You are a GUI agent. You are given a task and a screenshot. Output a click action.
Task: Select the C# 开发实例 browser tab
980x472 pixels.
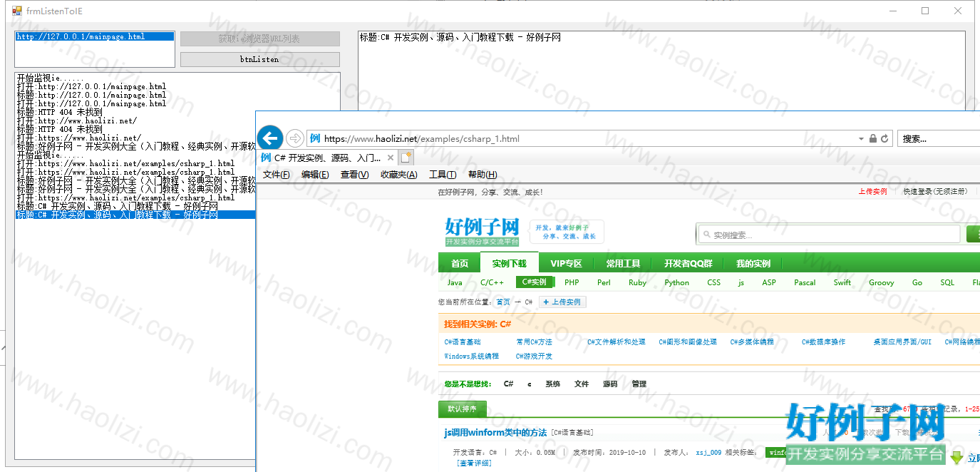click(326, 158)
